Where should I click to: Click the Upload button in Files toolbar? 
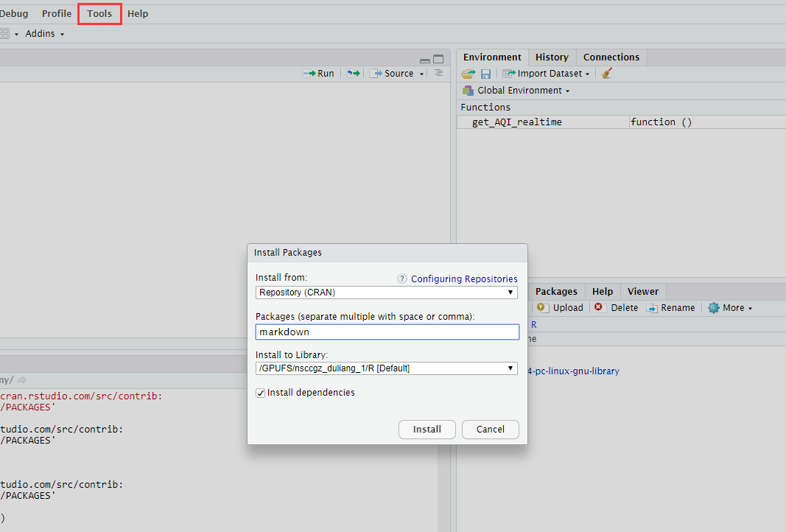(560, 308)
